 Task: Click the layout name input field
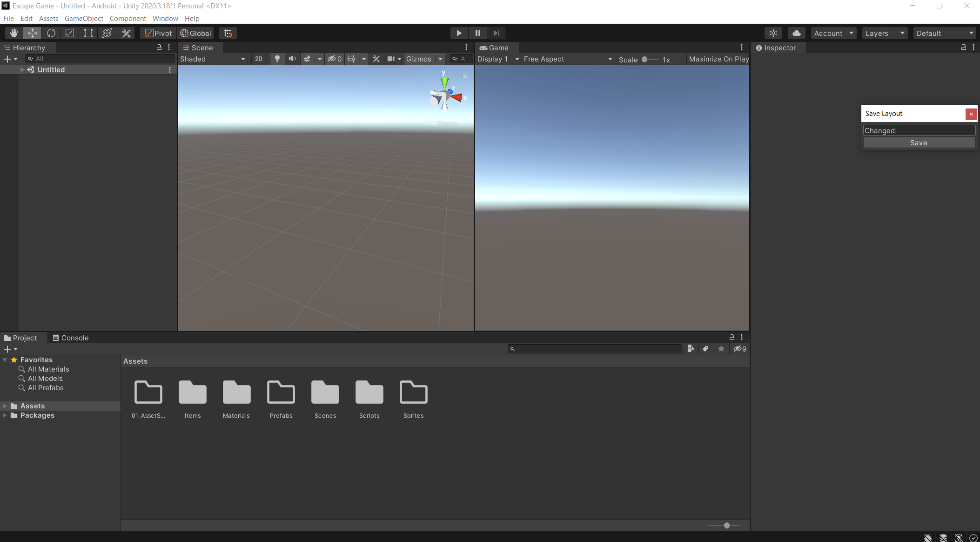click(919, 130)
